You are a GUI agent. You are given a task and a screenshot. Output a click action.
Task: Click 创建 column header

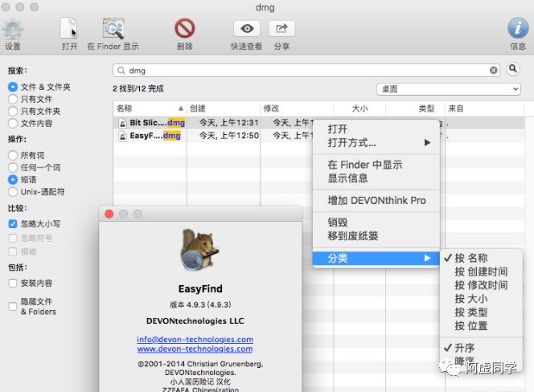pyautogui.click(x=224, y=108)
